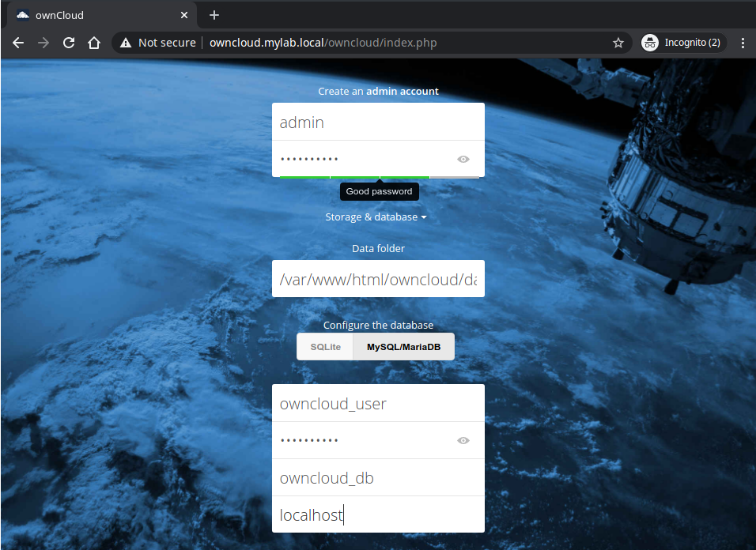Click the admin password field
Viewport: 756px width, 550px height.
click(378, 159)
